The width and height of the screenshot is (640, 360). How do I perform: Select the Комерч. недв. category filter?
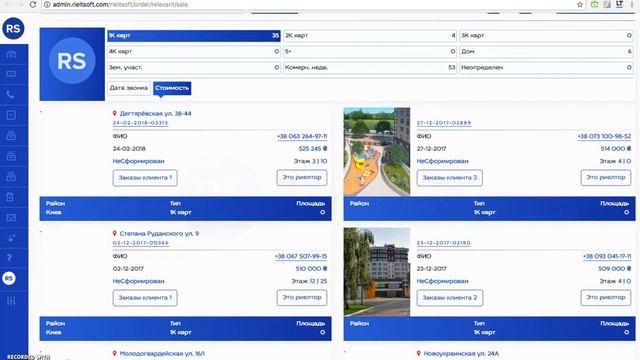tap(370, 67)
